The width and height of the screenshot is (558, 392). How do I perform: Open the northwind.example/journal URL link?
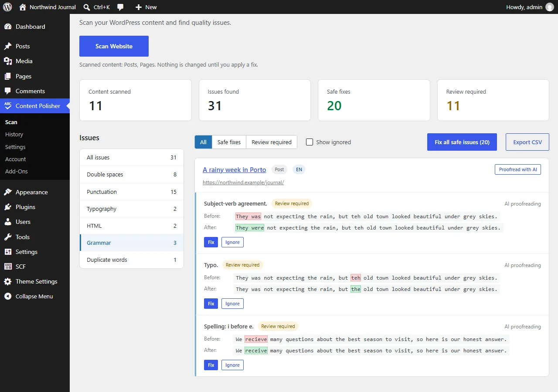pyautogui.click(x=243, y=182)
